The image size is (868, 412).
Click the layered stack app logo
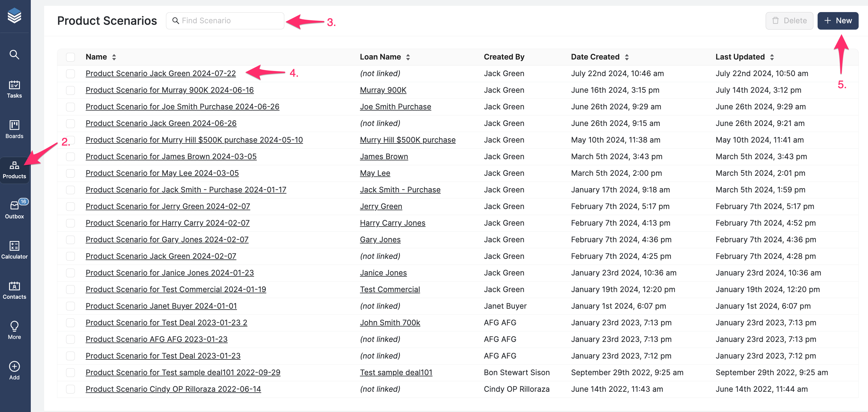point(14,15)
